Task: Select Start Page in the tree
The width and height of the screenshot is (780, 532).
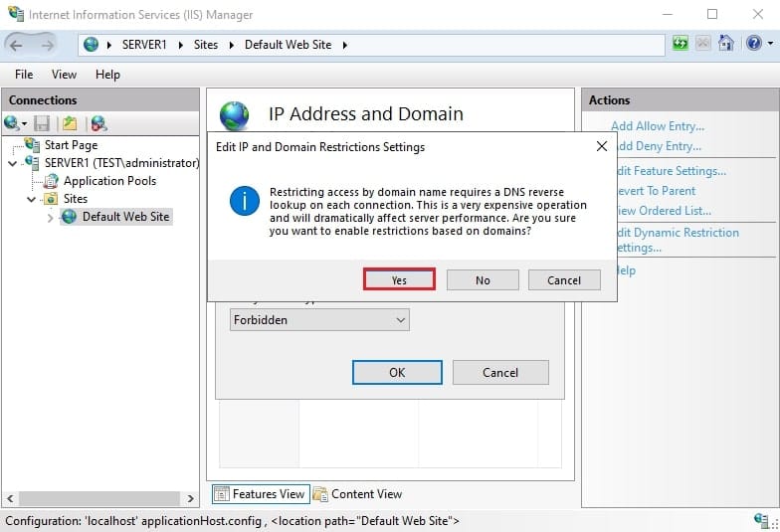Action: pos(71,145)
